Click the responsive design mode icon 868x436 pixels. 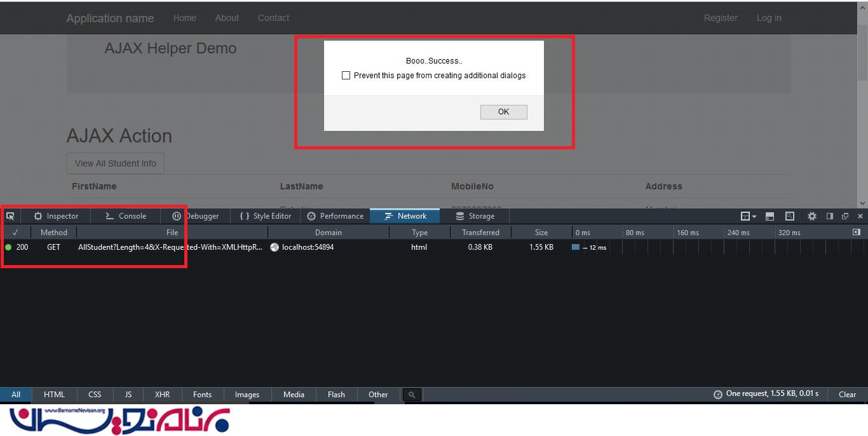[790, 216]
